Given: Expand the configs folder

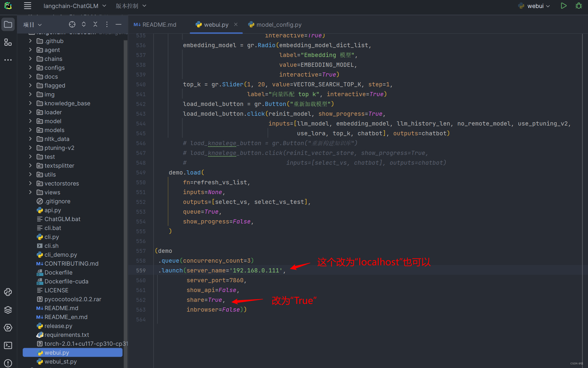Looking at the screenshot, I should click(x=30, y=68).
